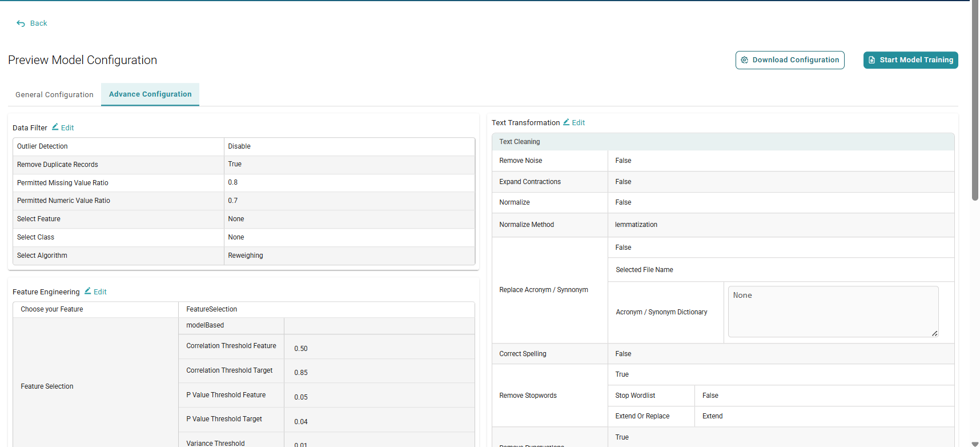Edit the Text Transformation settings

point(575,122)
